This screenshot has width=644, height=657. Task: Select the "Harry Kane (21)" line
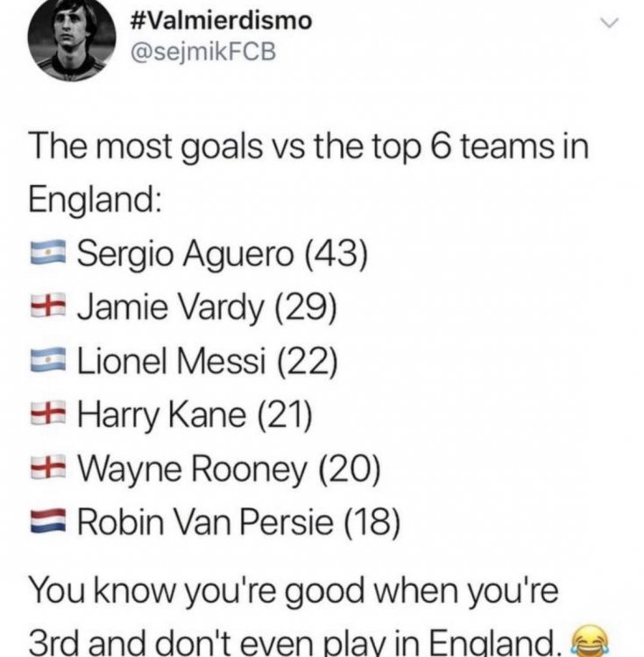point(195,413)
